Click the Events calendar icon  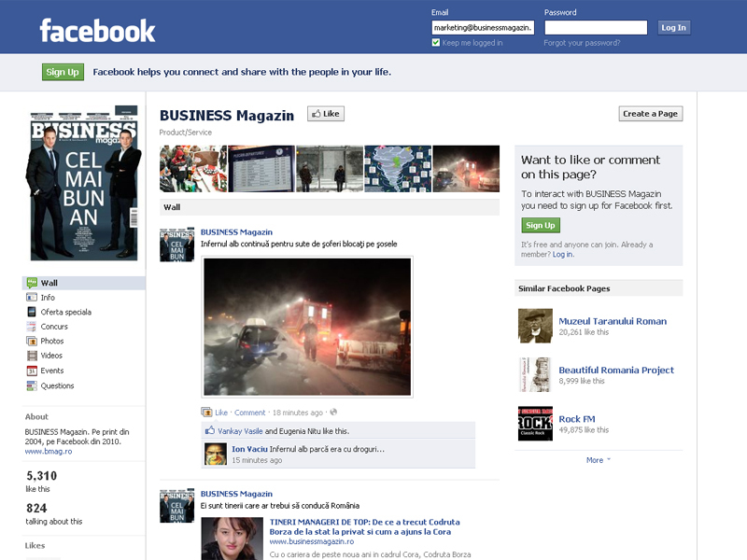[x=32, y=371]
